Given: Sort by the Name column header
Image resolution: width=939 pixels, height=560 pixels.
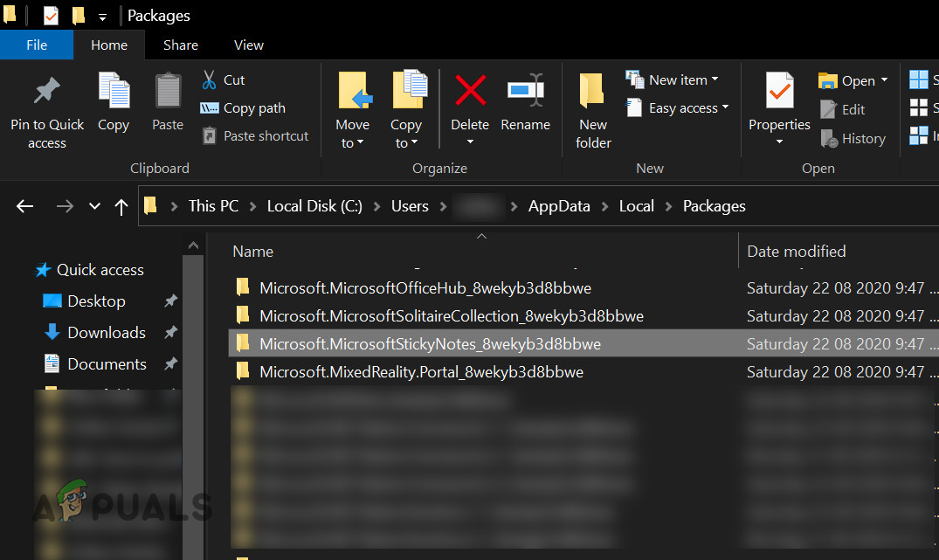Looking at the screenshot, I should click(x=252, y=252).
